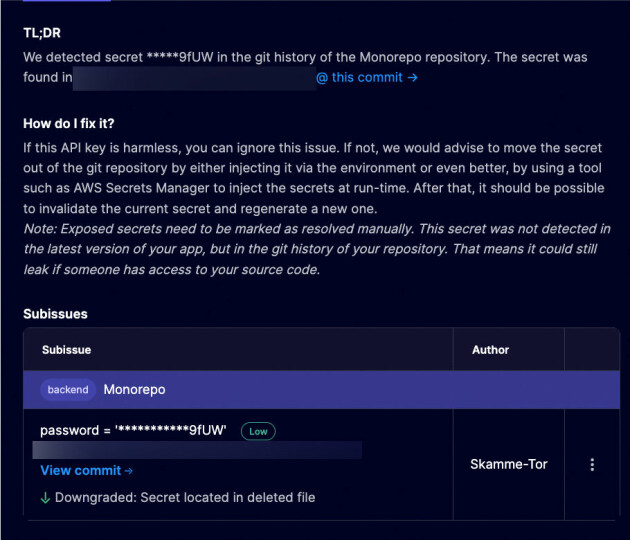The height and width of the screenshot is (540, 630).
Task: Click the 'Subissues' section heading
Action: pos(55,314)
